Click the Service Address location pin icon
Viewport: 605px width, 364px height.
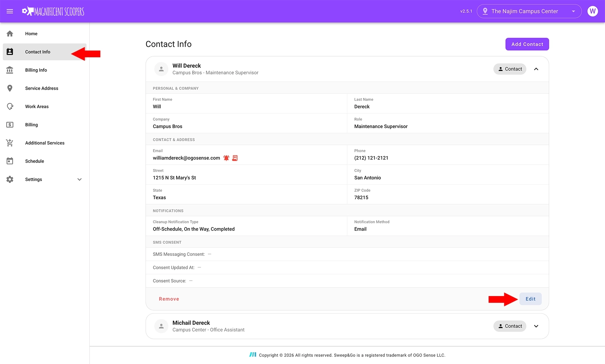click(x=10, y=88)
